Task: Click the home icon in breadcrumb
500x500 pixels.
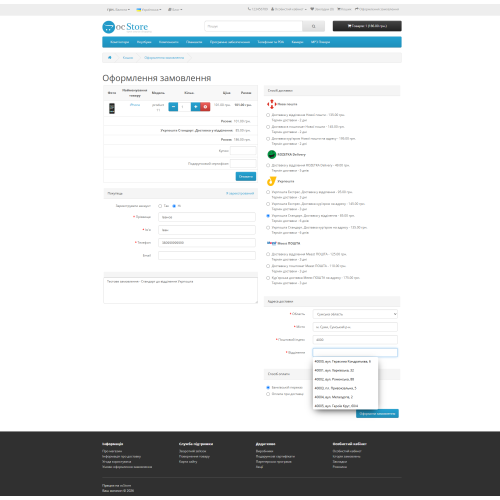Action: (109, 58)
